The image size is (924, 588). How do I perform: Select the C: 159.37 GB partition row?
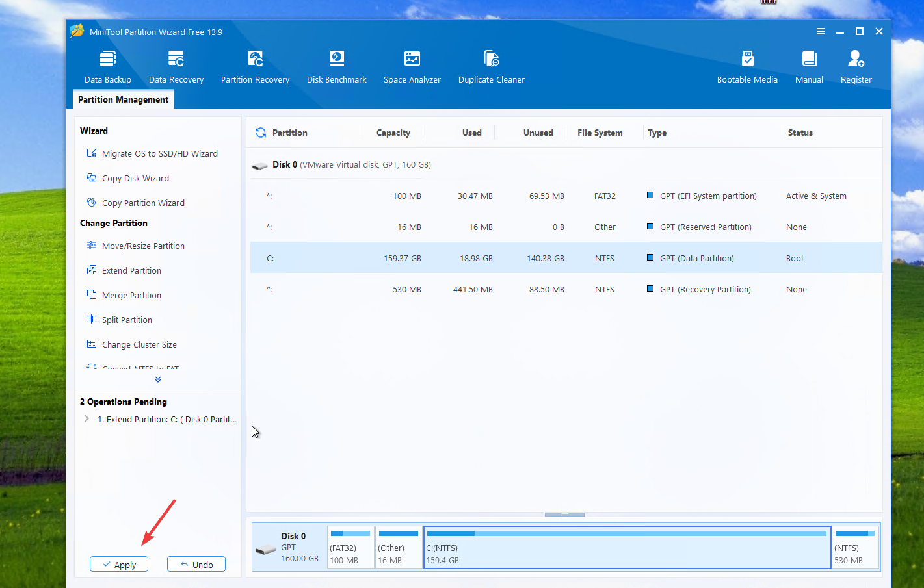(566, 258)
